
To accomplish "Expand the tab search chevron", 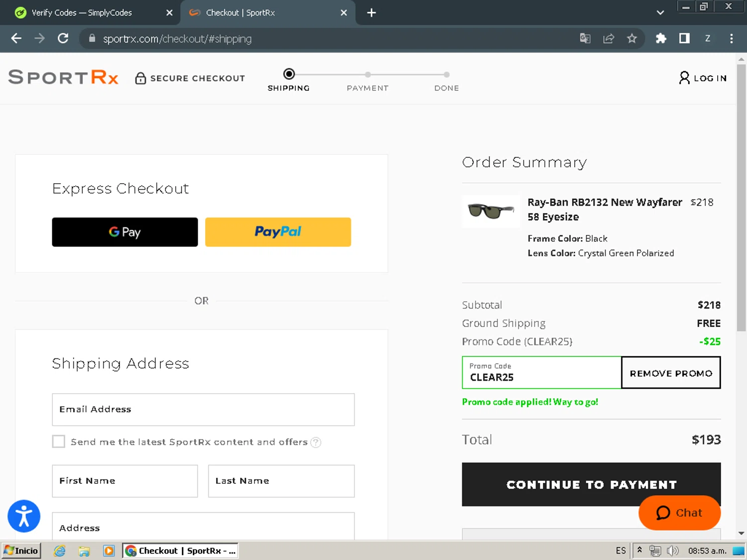I will click(x=660, y=12).
